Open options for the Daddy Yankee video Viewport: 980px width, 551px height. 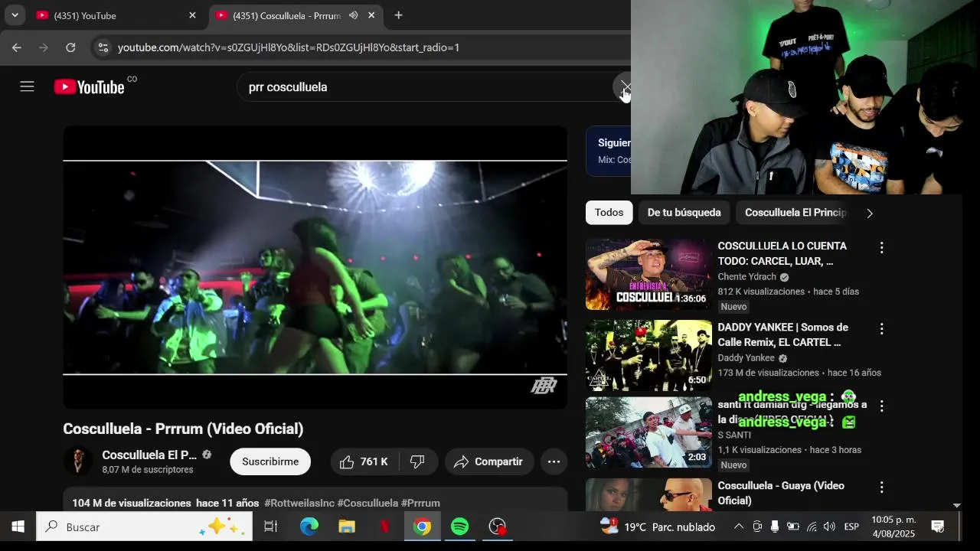[x=881, y=329]
